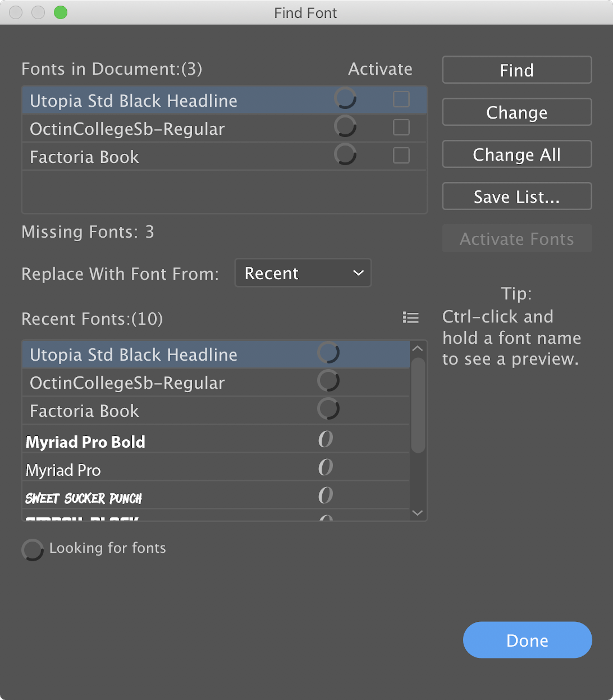Click the scroll-down arrow in Recent Fonts list

(x=417, y=513)
